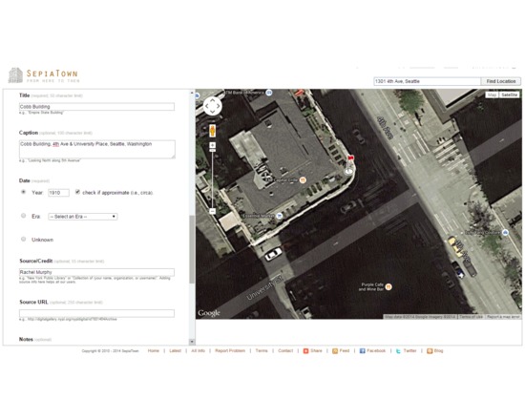
Task: Click the Title input field
Action: coord(96,107)
